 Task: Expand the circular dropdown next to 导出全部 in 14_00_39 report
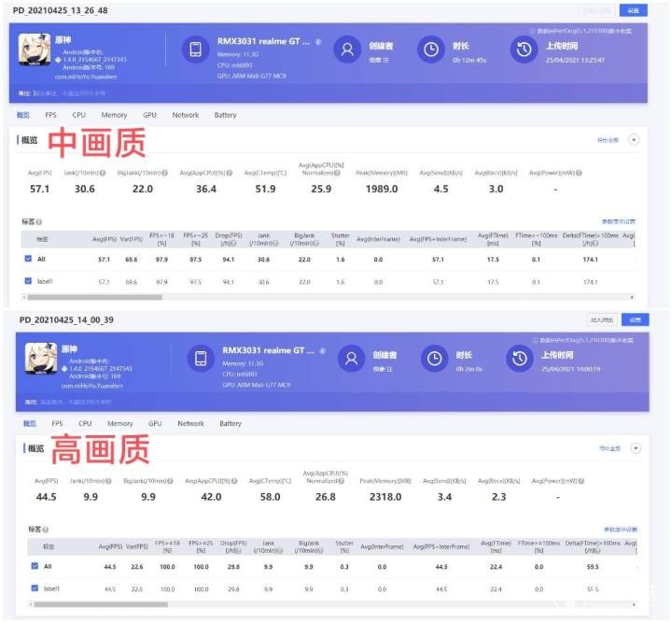click(x=636, y=448)
